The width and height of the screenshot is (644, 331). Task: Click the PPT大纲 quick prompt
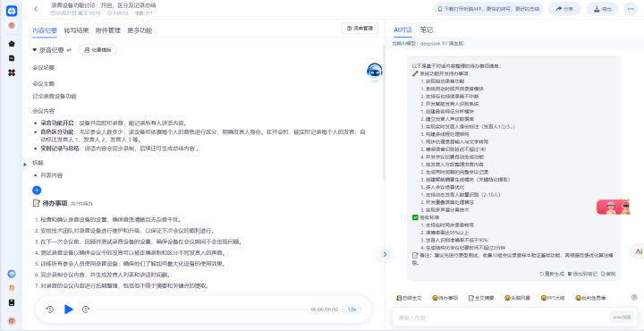coord(553,298)
